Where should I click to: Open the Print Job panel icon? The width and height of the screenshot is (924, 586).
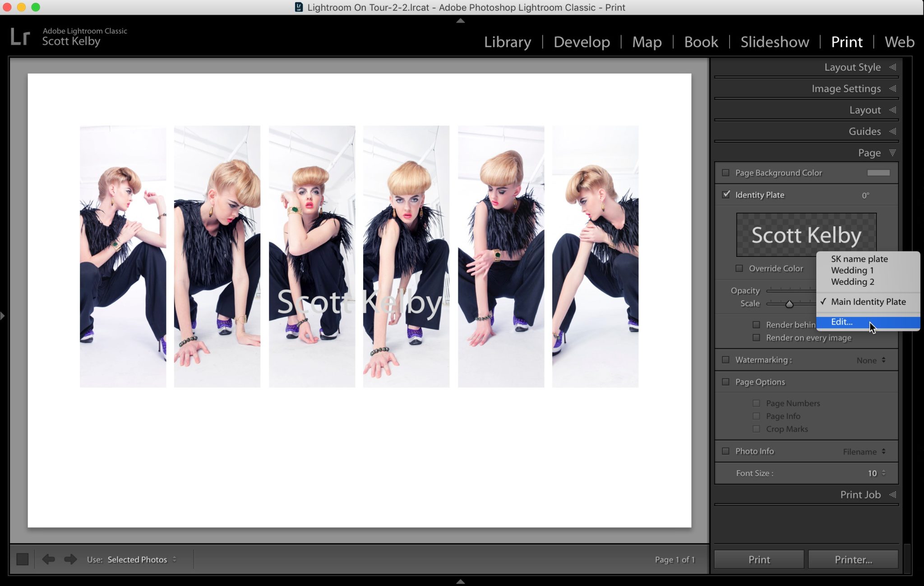892,494
